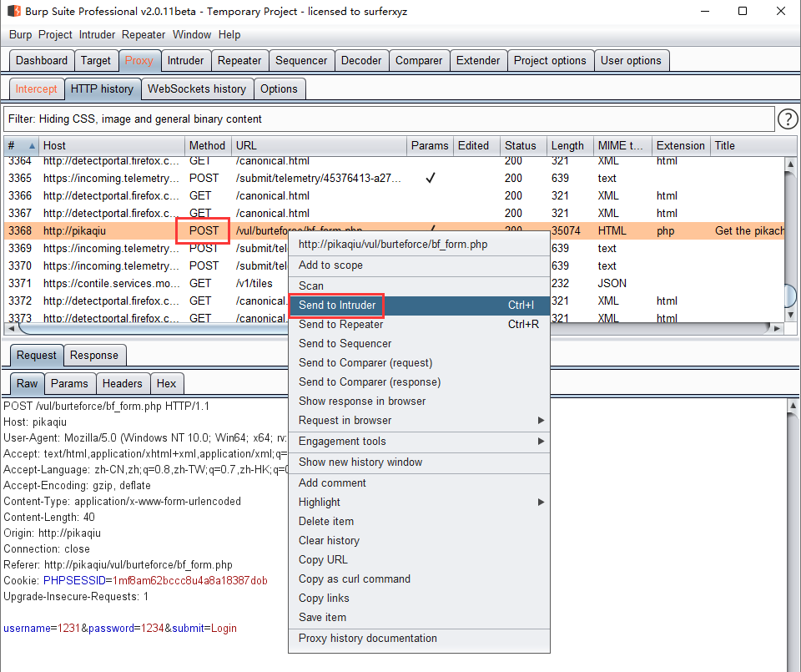The height and width of the screenshot is (672, 801).
Task: Select the Intercept sub-tab
Action: coord(36,89)
